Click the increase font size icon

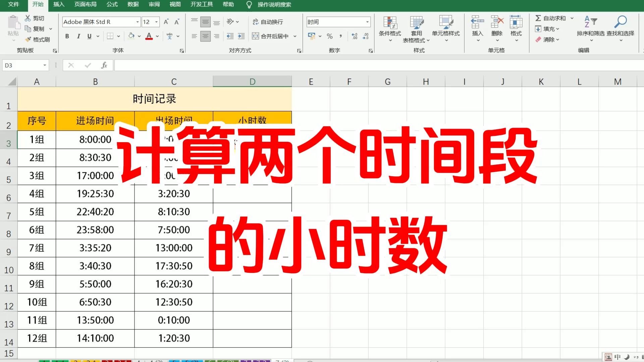click(x=166, y=22)
